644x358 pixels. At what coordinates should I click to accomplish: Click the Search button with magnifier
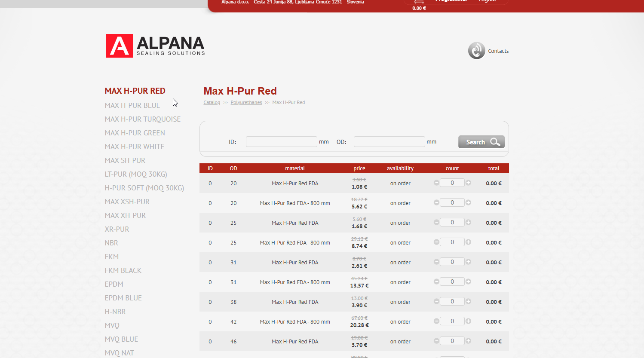481,142
